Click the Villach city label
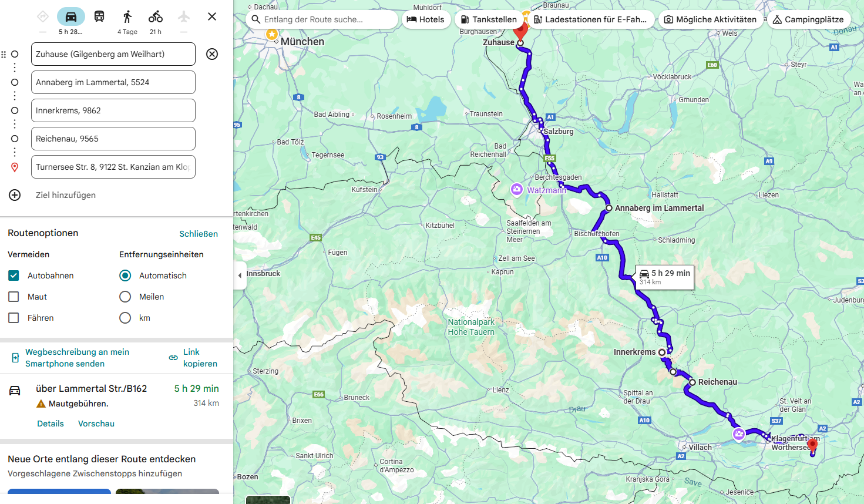864x504 pixels. [x=700, y=448]
